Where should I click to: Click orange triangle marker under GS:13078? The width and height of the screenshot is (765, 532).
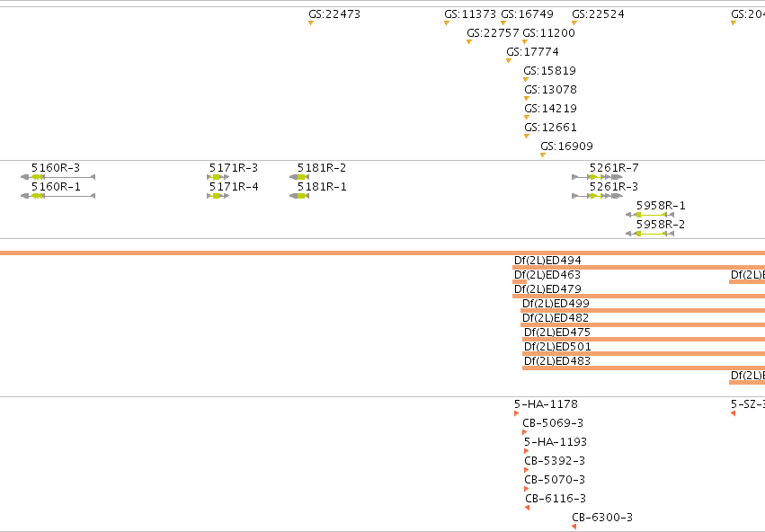(527, 99)
